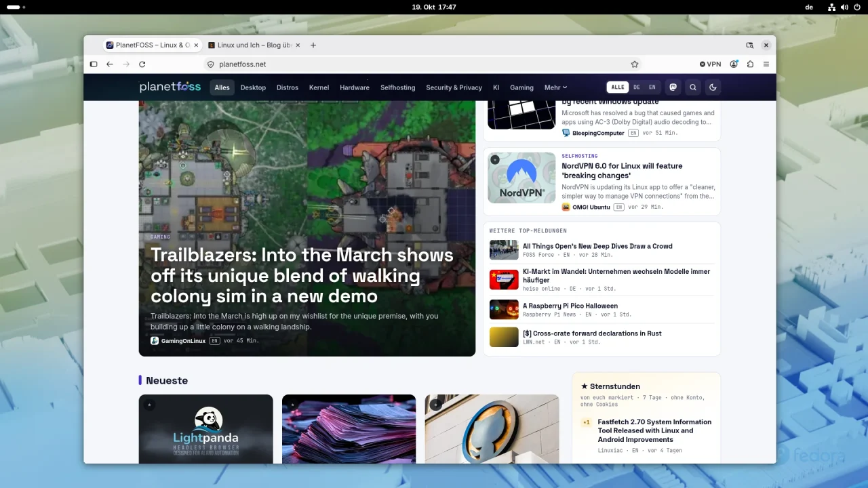This screenshot has width=868, height=488.
Task: Open the GNOME Activities overview pill
Action: [x=16, y=7]
